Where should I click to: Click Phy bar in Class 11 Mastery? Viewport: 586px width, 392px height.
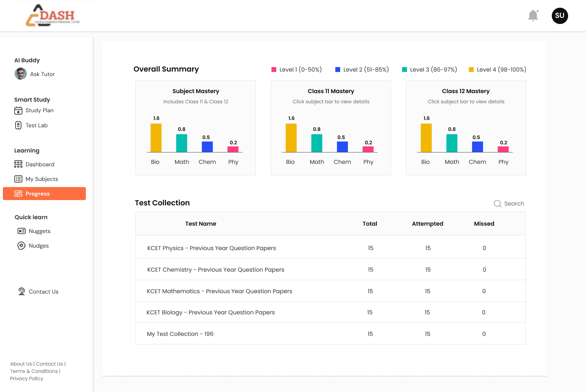368,149
